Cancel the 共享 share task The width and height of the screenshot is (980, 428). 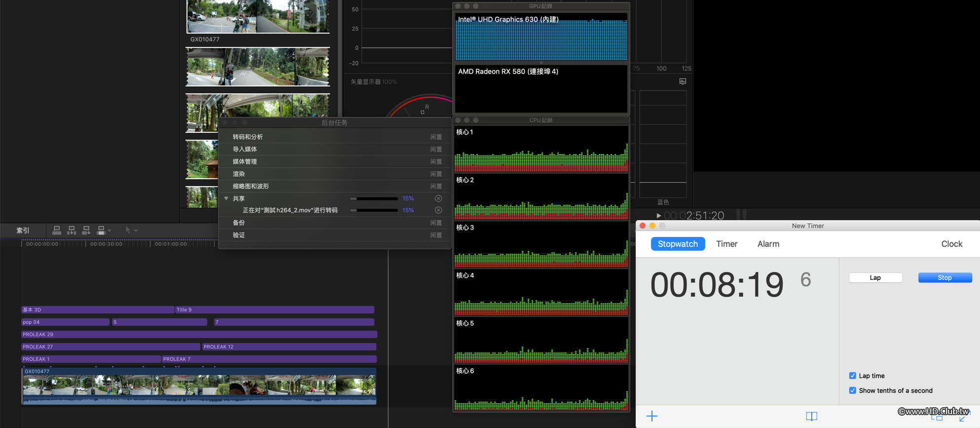coord(438,198)
